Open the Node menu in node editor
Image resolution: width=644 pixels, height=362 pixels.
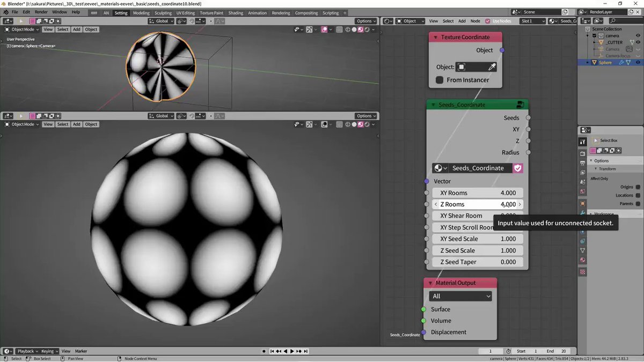[x=475, y=21]
